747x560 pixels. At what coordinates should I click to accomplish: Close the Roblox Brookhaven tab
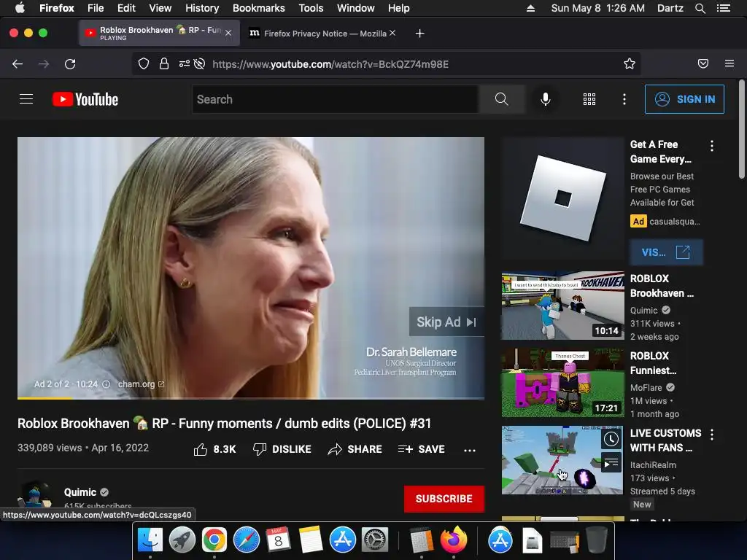(228, 33)
